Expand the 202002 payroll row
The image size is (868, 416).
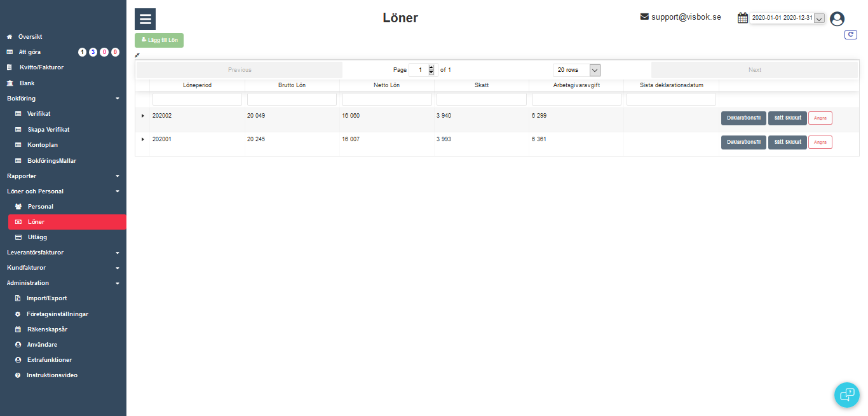pyautogui.click(x=142, y=116)
